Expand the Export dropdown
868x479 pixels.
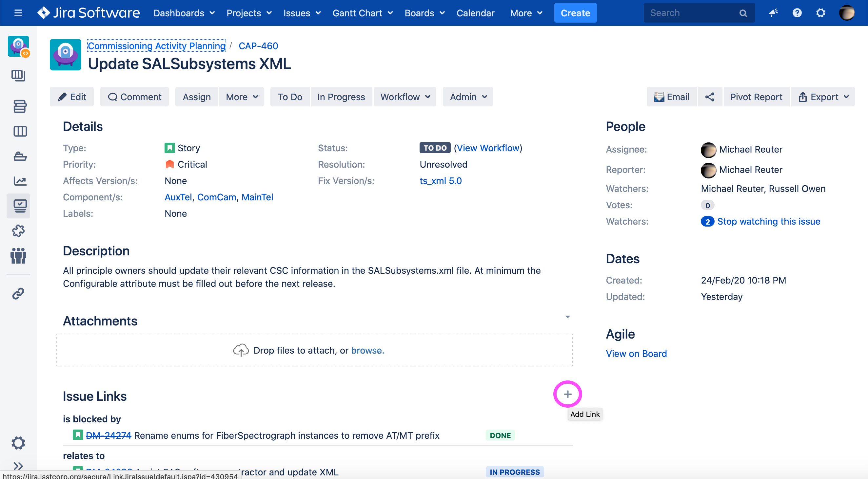tap(823, 97)
